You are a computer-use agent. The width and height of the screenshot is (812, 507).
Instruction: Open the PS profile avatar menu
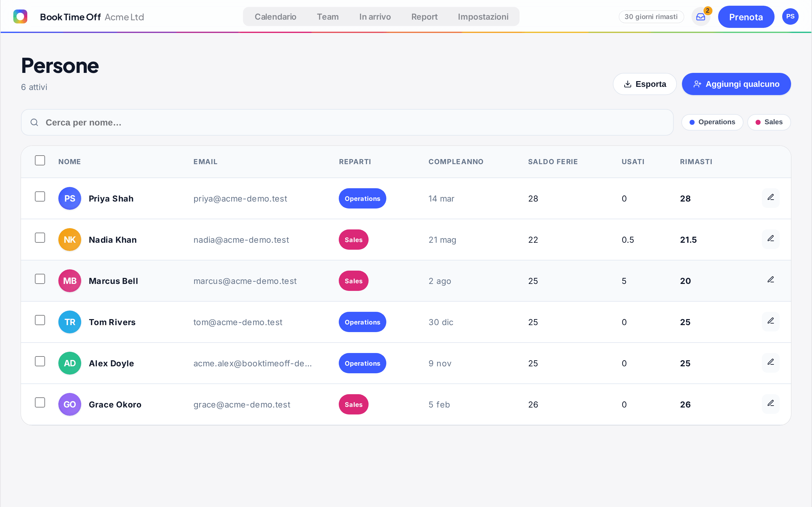tap(790, 17)
